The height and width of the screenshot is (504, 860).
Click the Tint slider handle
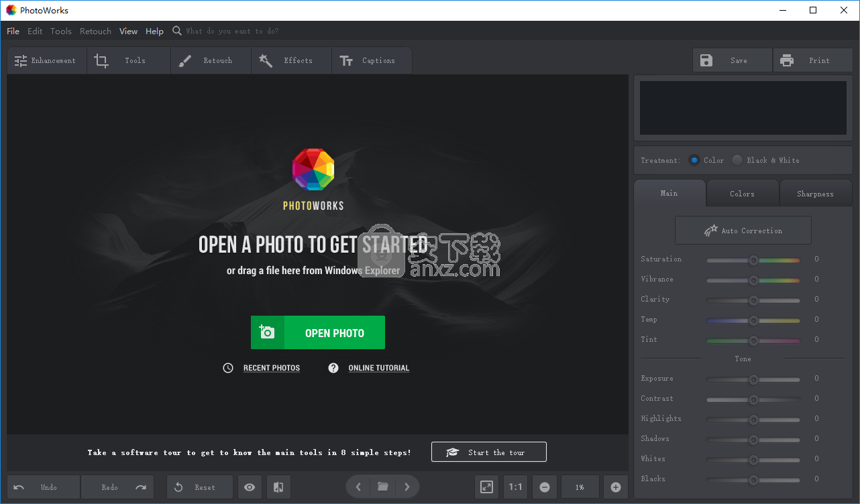click(753, 340)
